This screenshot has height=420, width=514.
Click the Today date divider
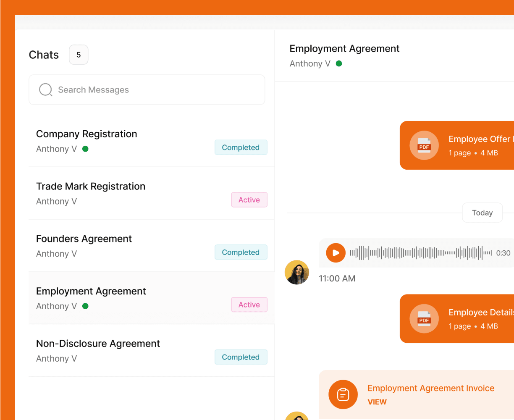(482, 213)
